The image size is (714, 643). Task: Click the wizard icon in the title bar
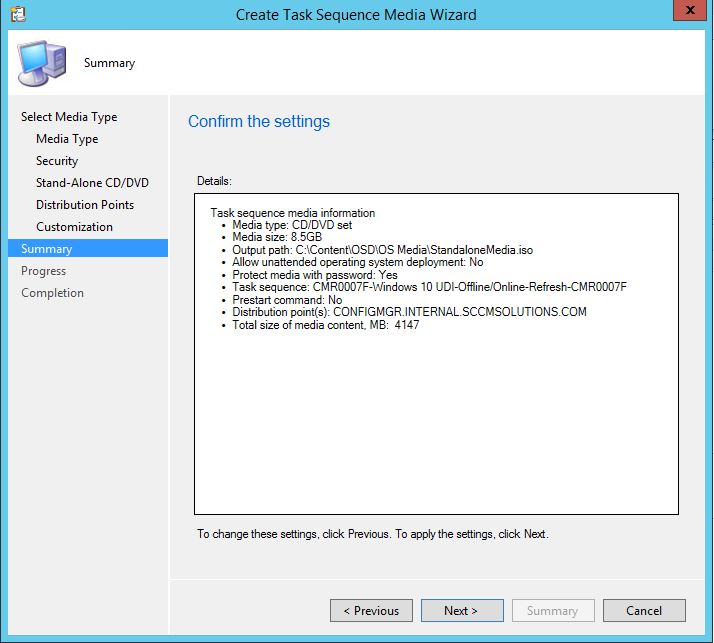pyautogui.click(x=16, y=14)
